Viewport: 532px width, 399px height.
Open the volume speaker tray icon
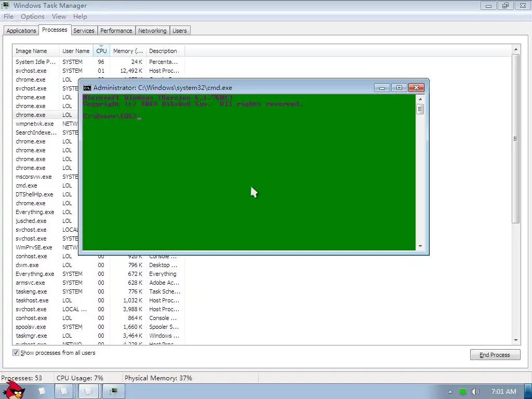pos(475,392)
